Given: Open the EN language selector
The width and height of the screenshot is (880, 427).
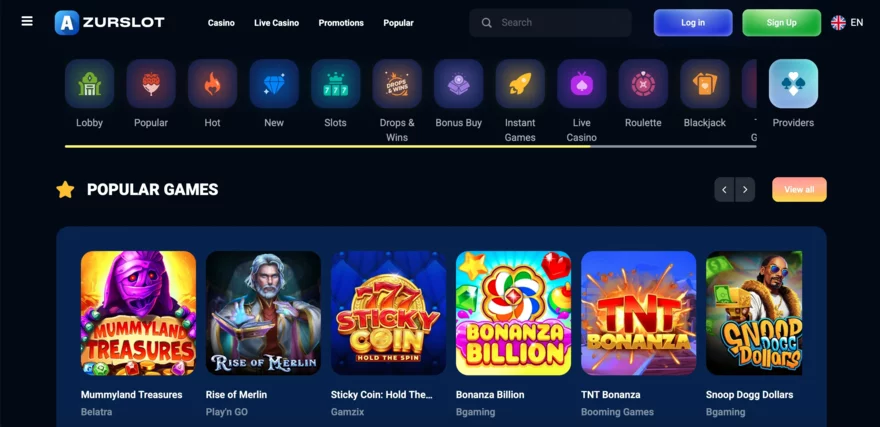Looking at the screenshot, I should click(x=847, y=22).
